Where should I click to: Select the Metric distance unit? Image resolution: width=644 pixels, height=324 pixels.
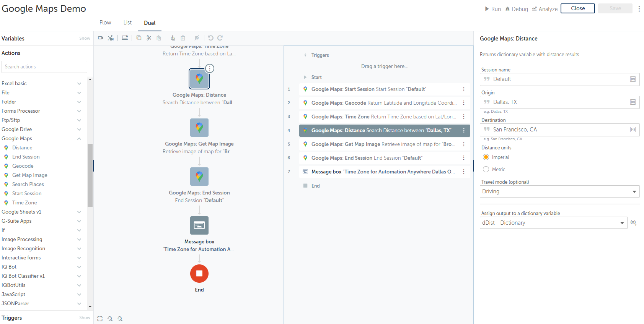(x=486, y=169)
